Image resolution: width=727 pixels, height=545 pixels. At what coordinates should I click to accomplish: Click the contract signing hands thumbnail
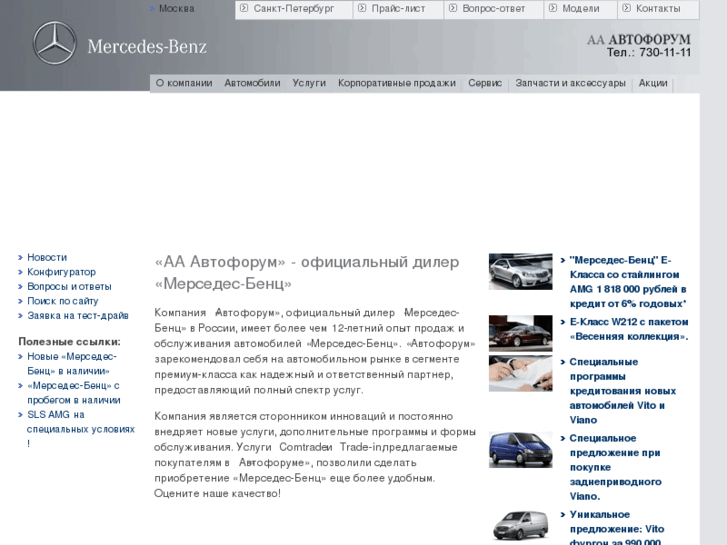tap(520, 373)
